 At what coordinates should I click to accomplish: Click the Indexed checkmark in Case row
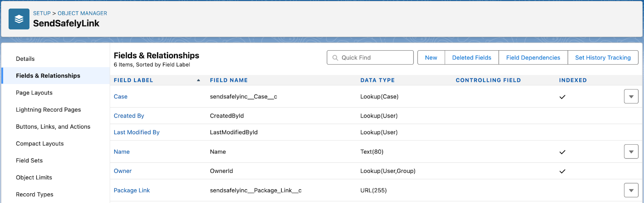pyautogui.click(x=562, y=97)
